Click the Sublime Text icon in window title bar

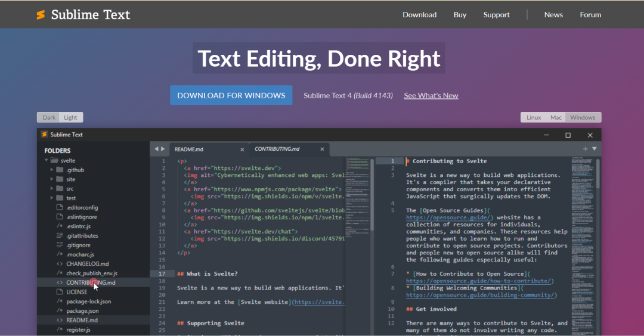[x=44, y=135]
